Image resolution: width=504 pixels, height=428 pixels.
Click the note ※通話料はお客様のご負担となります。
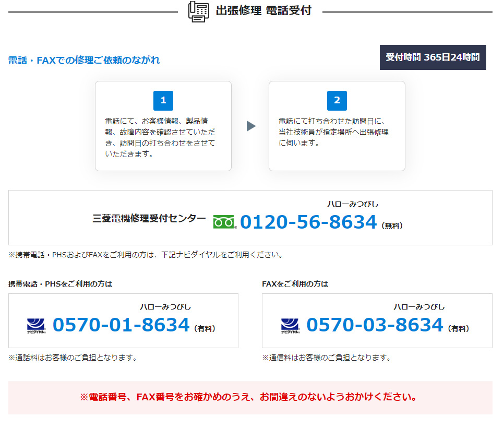point(74,358)
